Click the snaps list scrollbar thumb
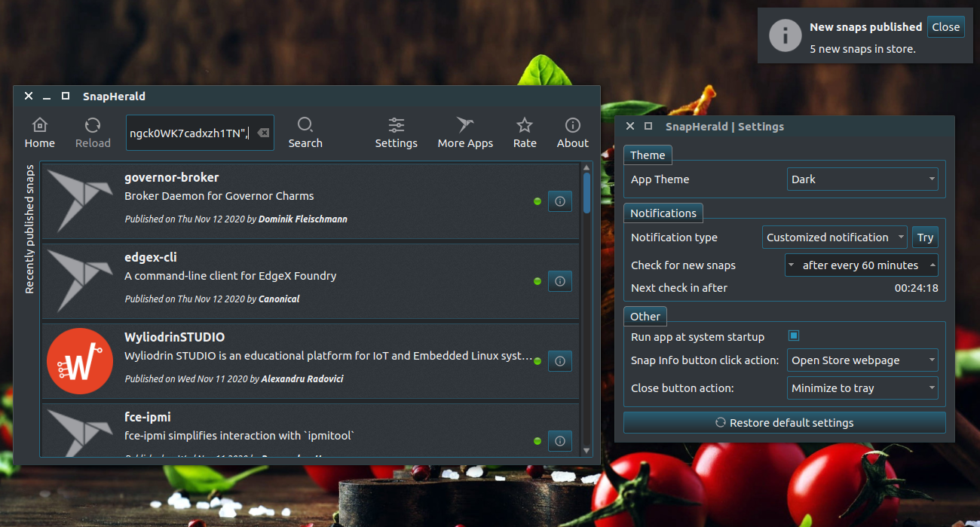Viewport: 980px width, 527px height. 587,195
